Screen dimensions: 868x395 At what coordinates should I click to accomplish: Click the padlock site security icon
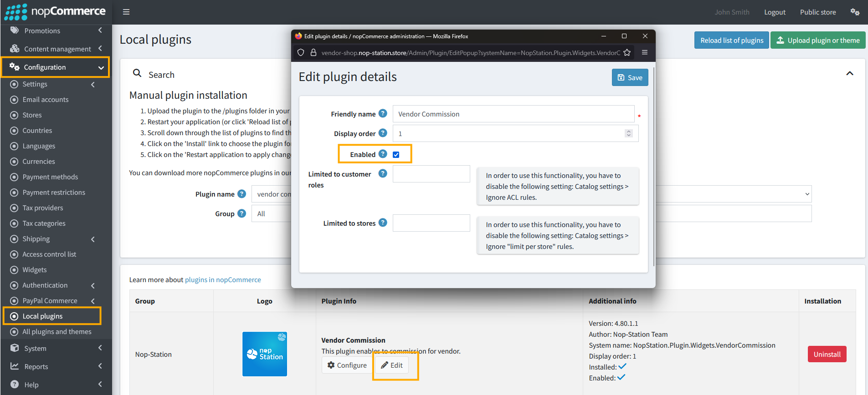point(313,53)
